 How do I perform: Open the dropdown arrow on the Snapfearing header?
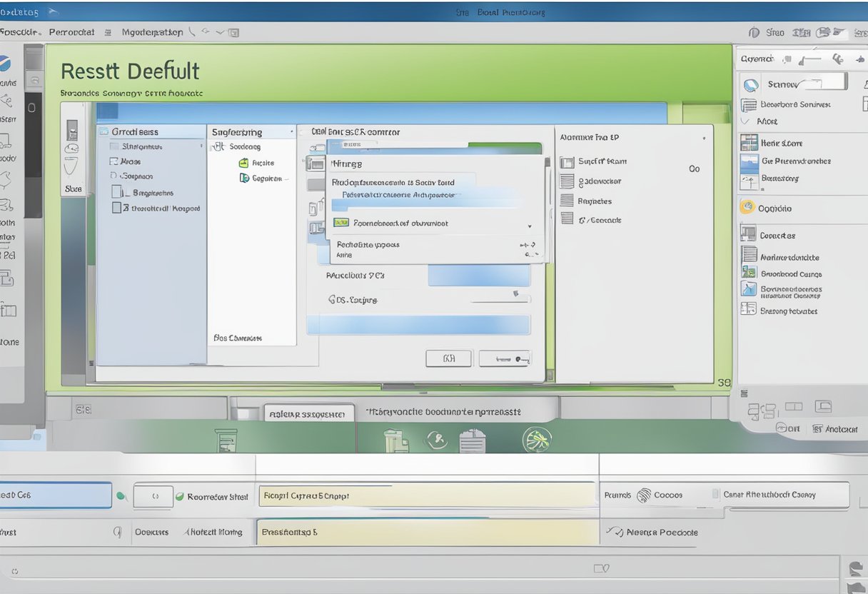[291, 131]
